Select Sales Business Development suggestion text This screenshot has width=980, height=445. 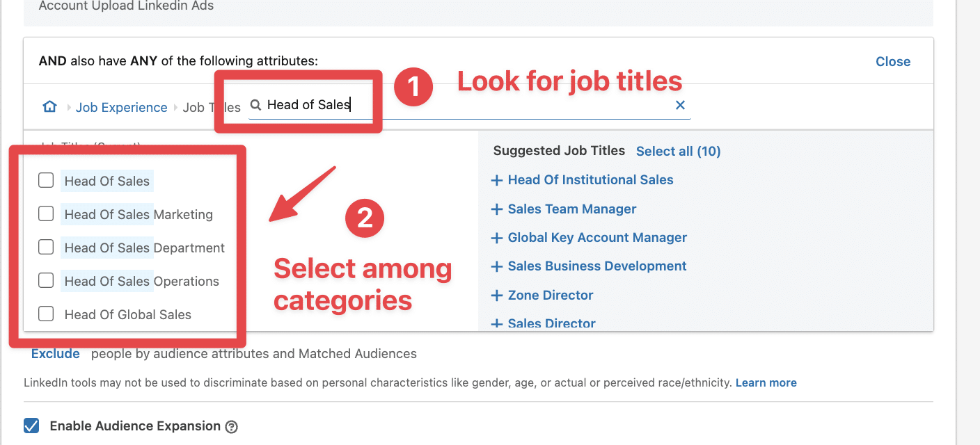(x=597, y=266)
